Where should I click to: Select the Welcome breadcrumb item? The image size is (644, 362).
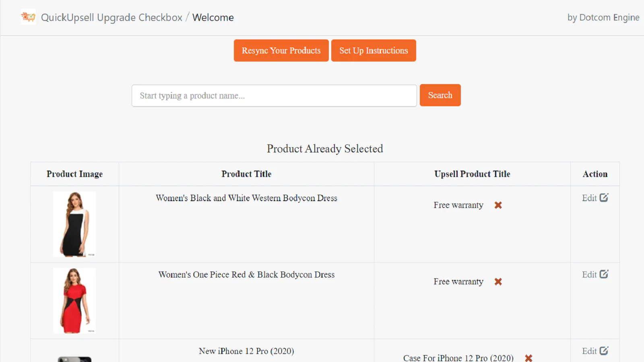pyautogui.click(x=213, y=18)
